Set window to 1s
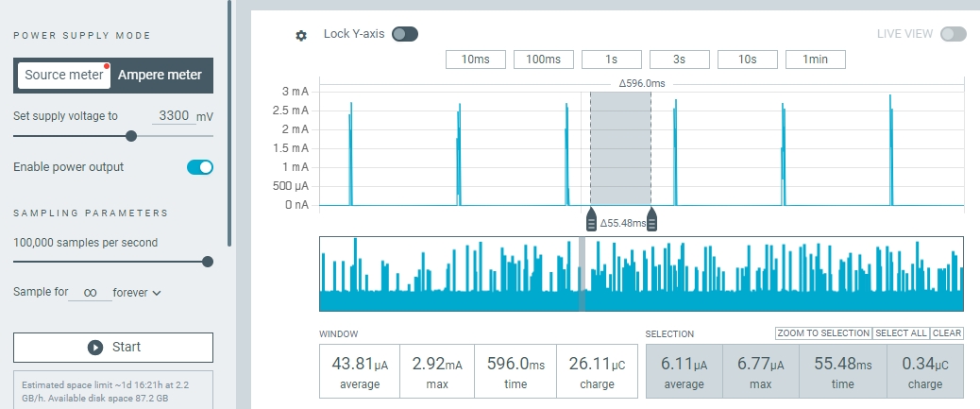980x409 pixels. click(612, 60)
